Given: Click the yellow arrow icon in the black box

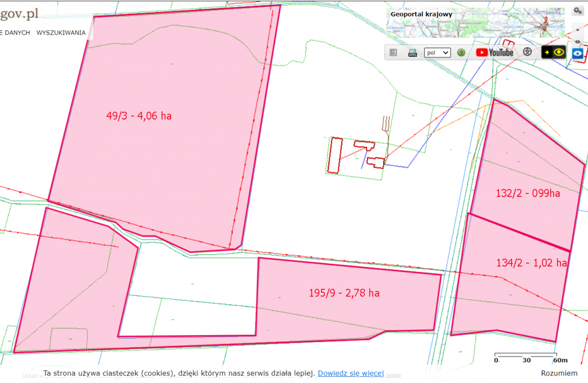Looking at the screenshot, I should pyautogui.click(x=547, y=52).
